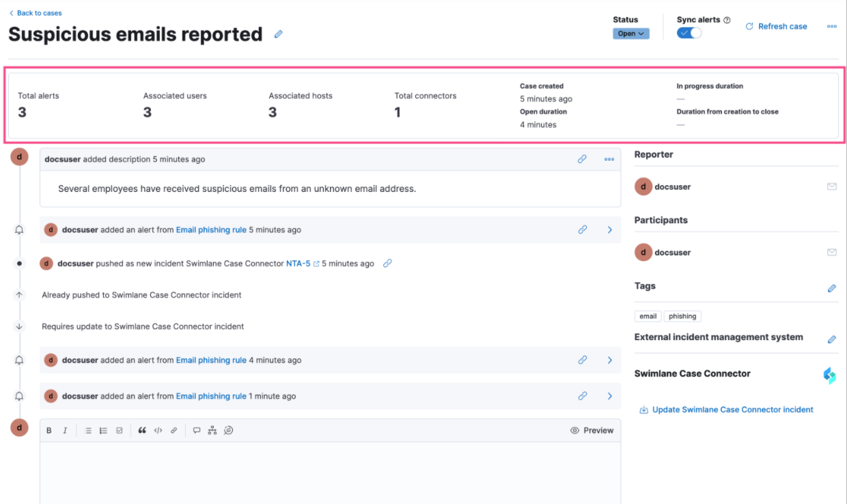Viewport: 847px width, 504px height.
Task: Insert a blockquote in the comment editor
Action: [142, 430]
